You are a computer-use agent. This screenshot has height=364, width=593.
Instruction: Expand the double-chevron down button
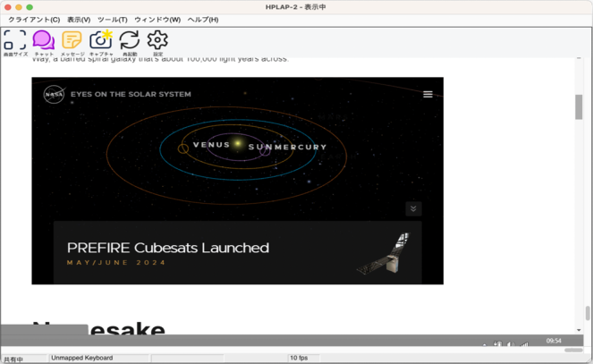pyautogui.click(x=412, y=208)
